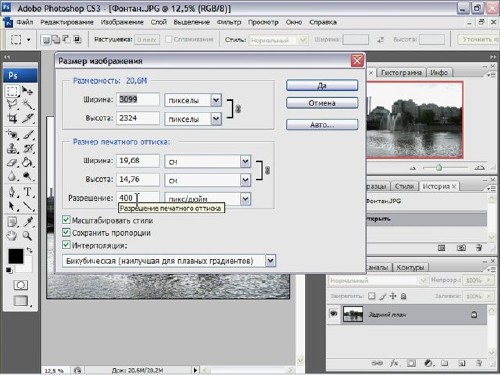Click the Разрешение input field
Screen dimensions: 500x375
[138, 198]
